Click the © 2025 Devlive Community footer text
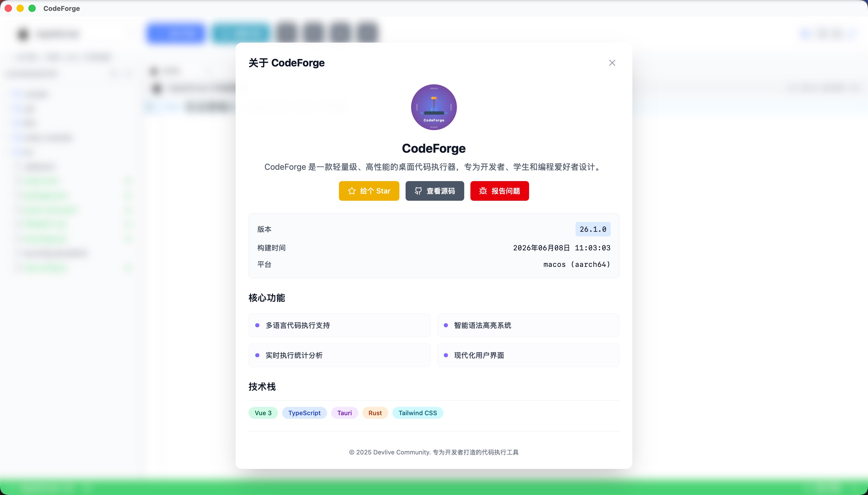The height and width of the screenshot is (495, 868). coord(434,452)
